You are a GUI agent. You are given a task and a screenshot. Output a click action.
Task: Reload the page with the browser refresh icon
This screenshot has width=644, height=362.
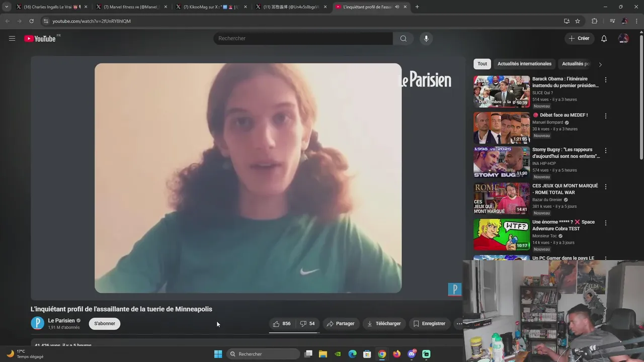point(31,21)
